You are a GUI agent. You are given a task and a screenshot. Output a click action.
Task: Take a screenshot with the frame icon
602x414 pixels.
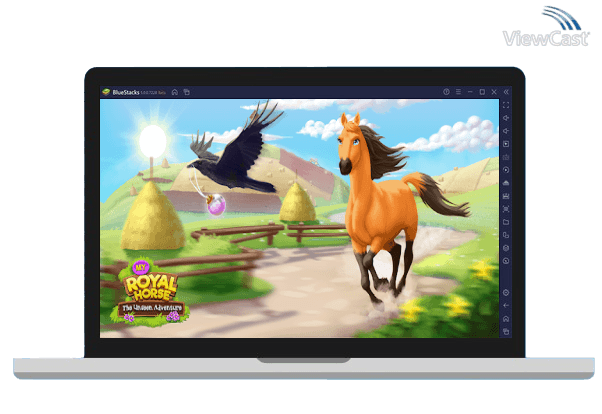tap(506, 209)
